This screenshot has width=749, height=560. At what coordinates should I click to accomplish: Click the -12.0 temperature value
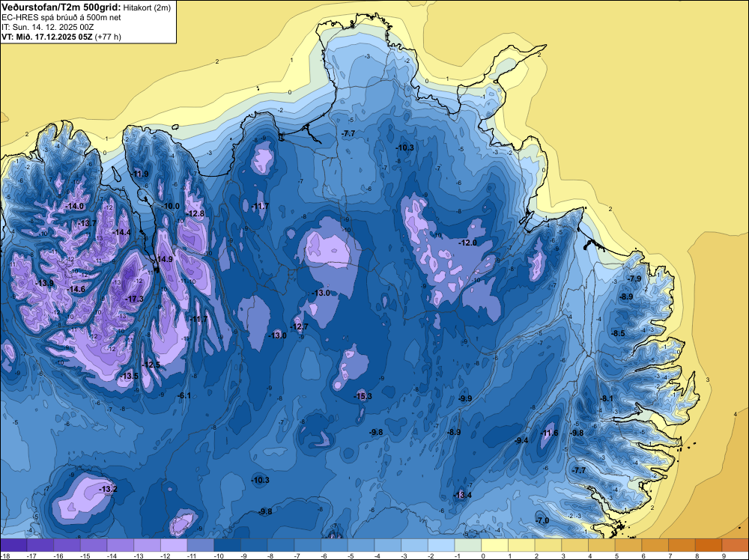467,243
